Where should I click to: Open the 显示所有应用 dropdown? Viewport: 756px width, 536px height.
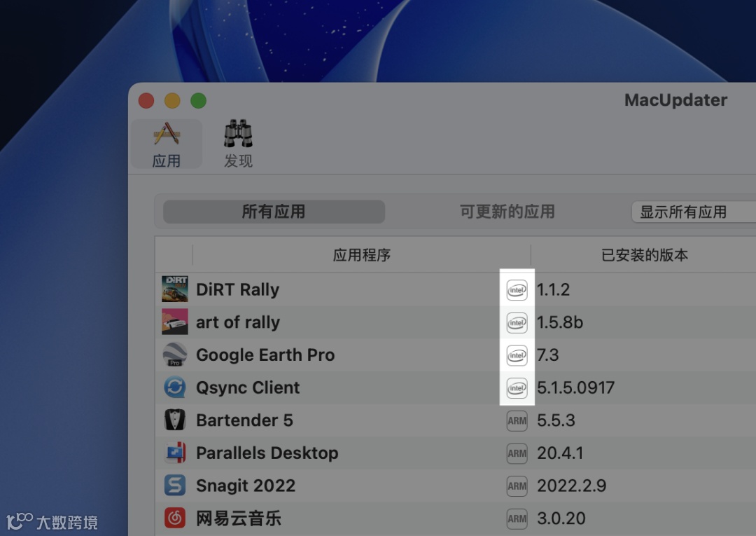click(x=693, y=212)
